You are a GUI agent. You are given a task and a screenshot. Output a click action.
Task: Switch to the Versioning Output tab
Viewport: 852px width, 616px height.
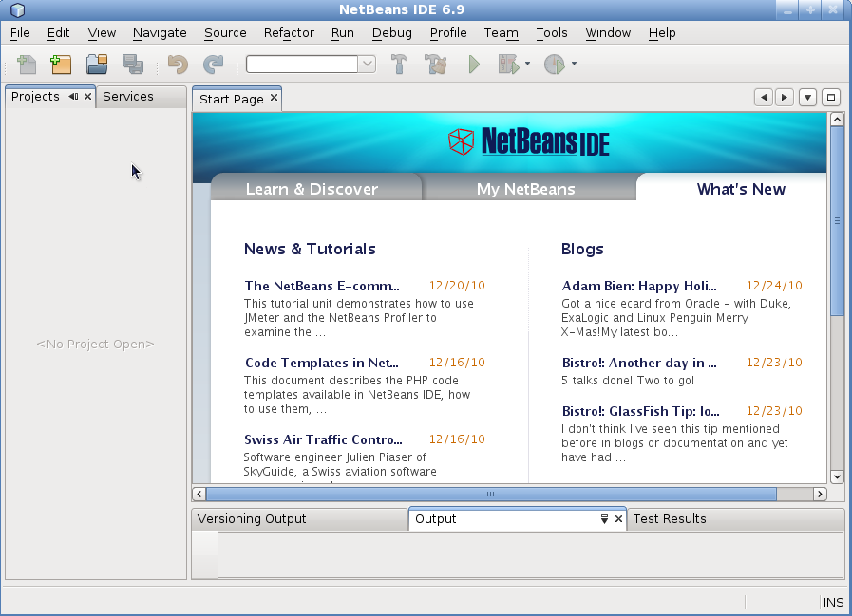coord(252,519)
